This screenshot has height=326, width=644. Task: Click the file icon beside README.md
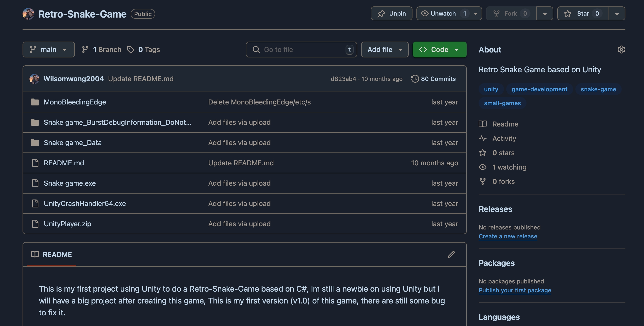point(35,163)
